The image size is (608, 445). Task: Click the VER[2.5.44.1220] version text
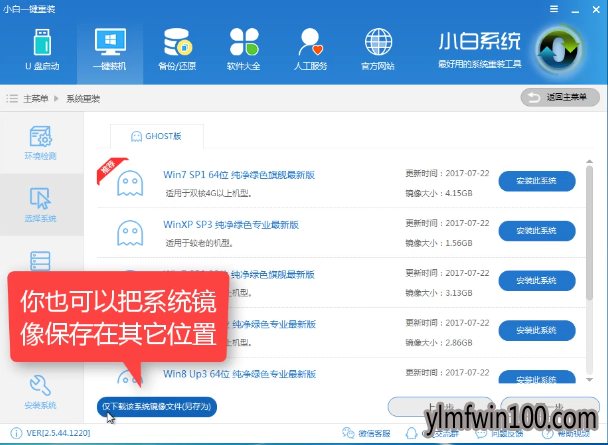(58, 433)
